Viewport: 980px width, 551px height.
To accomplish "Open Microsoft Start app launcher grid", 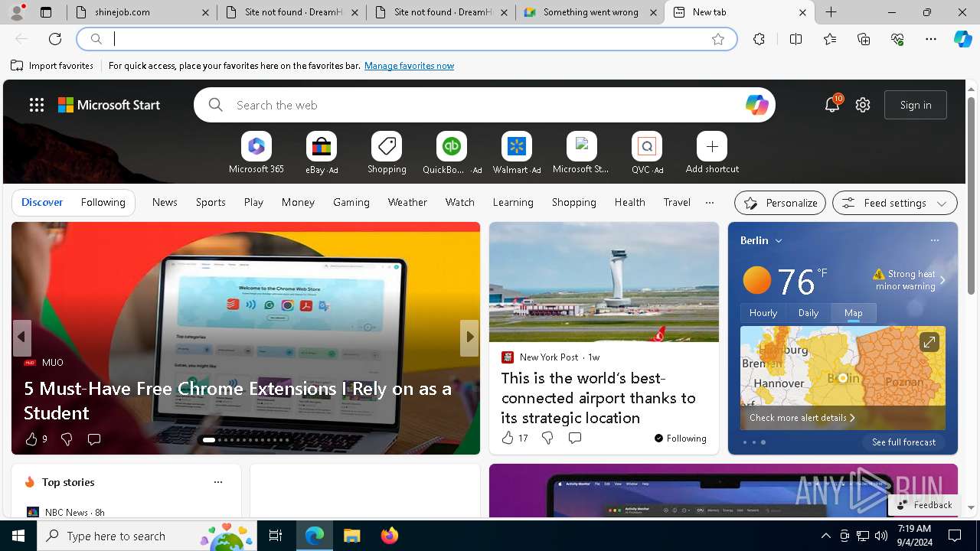I will (37, 105).
